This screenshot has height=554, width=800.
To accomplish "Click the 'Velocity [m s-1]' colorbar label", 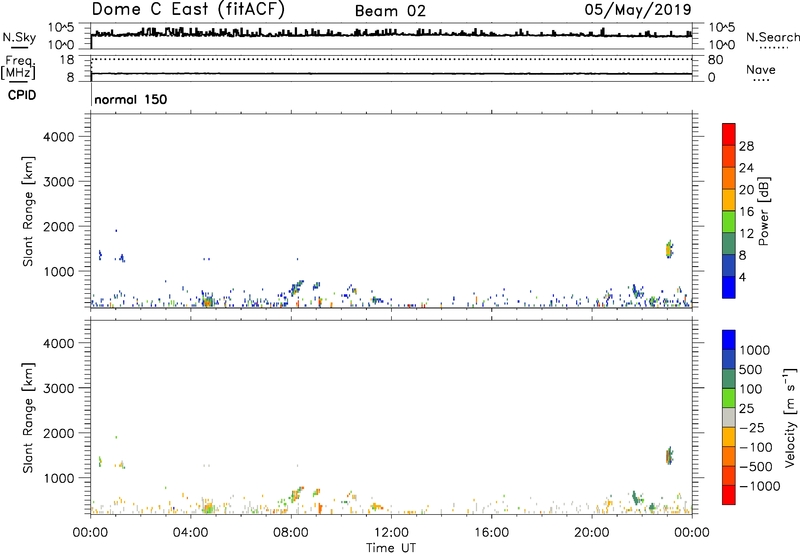I will (x=790, y=417).
